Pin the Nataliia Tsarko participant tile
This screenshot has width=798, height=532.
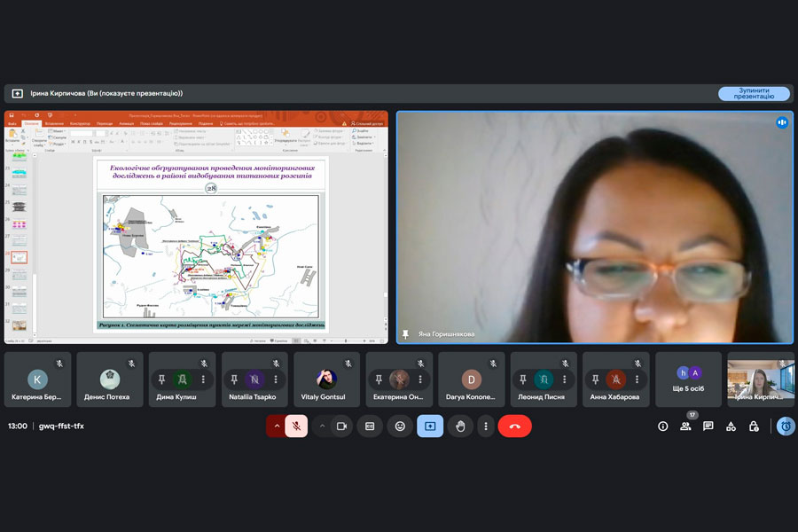click(x=235, y=379)
